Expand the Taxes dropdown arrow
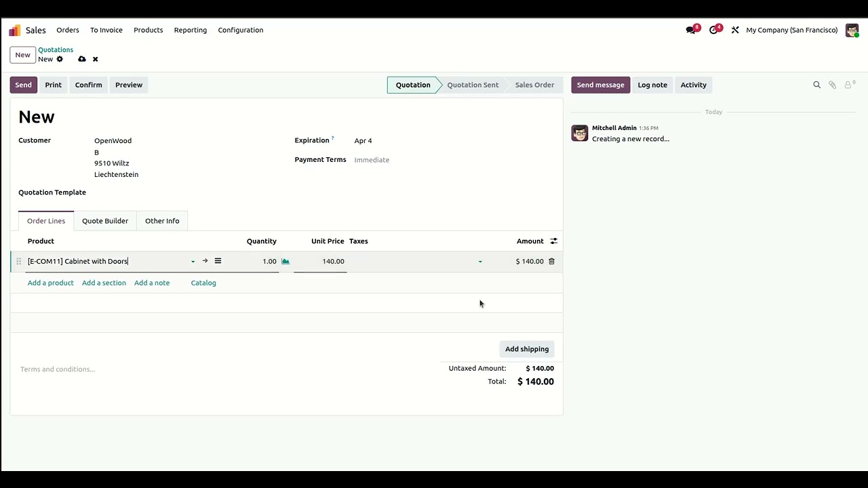 [480, 262]
